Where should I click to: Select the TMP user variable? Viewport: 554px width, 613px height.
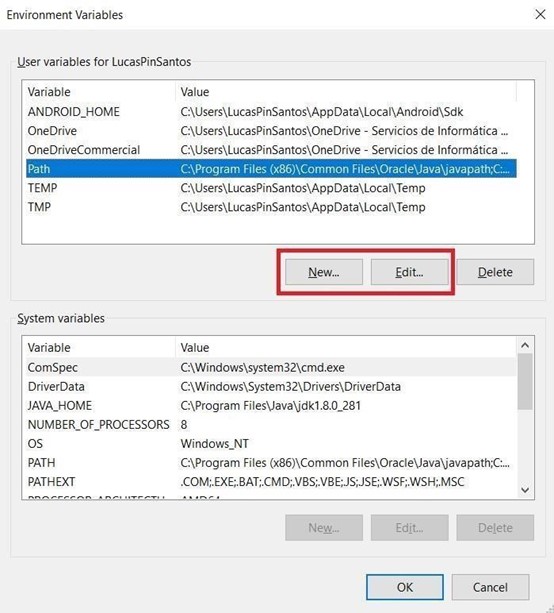(271, 207)
